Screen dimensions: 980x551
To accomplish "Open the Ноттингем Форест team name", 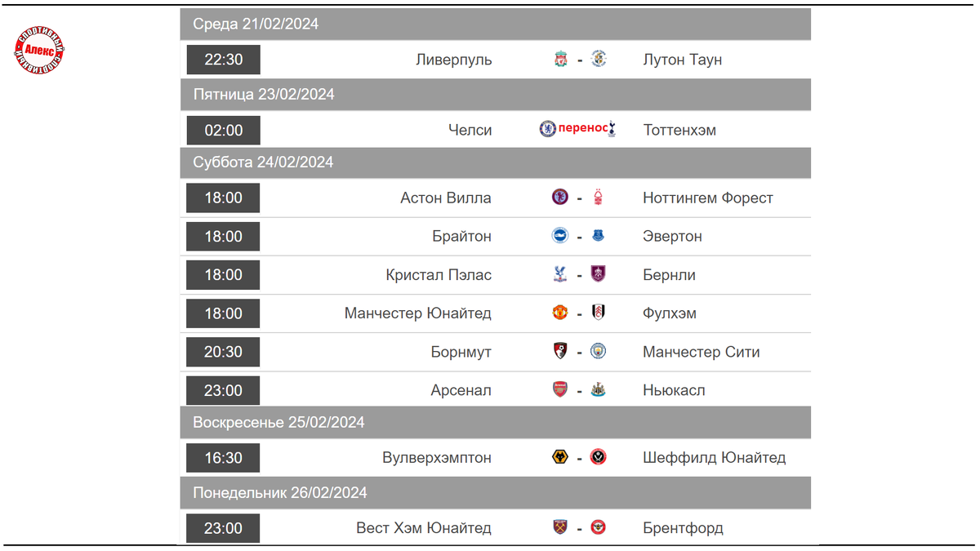I will point(708,198).
